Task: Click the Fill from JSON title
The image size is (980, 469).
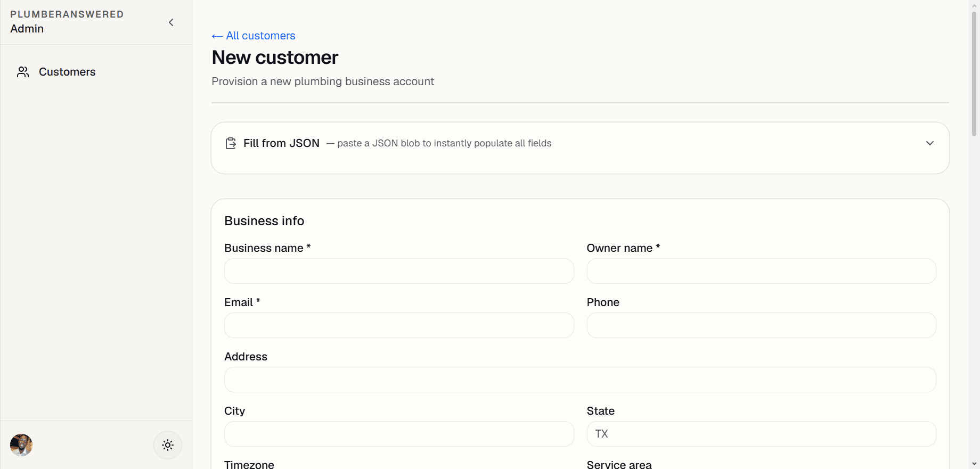Action: [x=281, y=143]
